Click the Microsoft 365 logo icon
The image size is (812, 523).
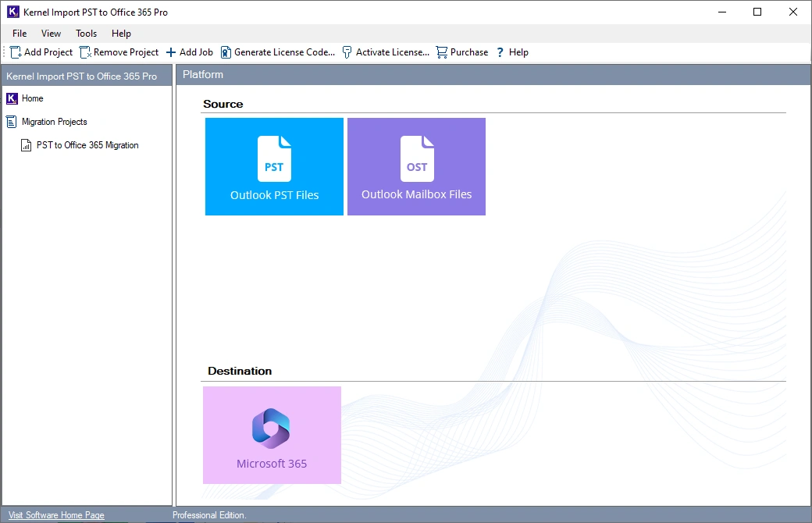[x=272, y=429]
